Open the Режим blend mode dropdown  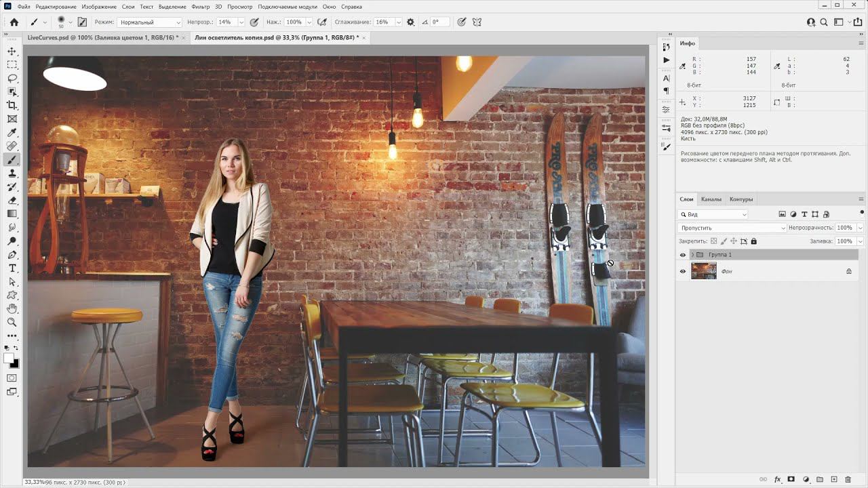pyautogui.click(x=150, y=22)
